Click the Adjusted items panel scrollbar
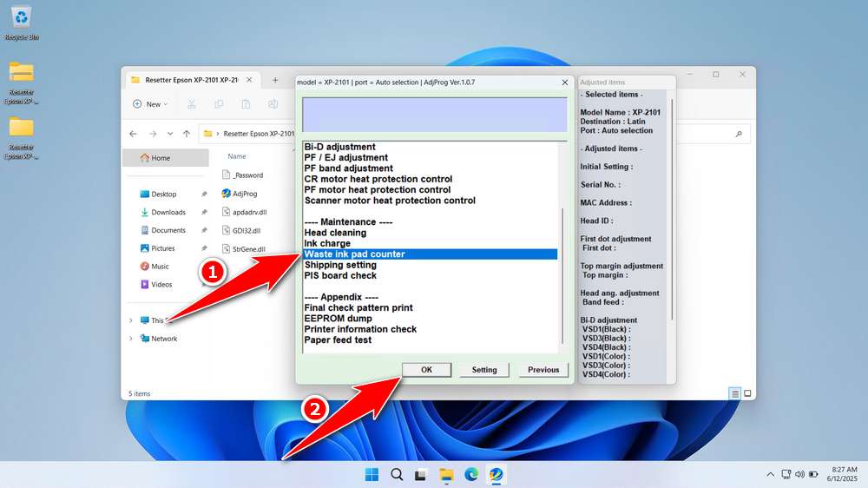868x488 pixels. point(672,209)
